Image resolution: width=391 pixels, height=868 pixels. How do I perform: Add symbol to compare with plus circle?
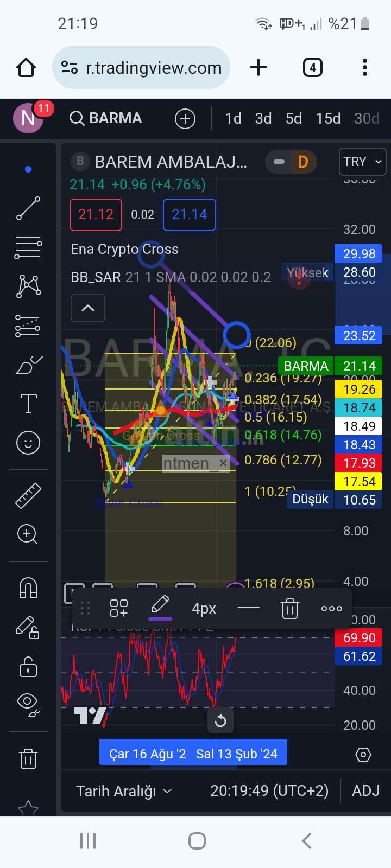pyautogui.click(x=185, y=119)
